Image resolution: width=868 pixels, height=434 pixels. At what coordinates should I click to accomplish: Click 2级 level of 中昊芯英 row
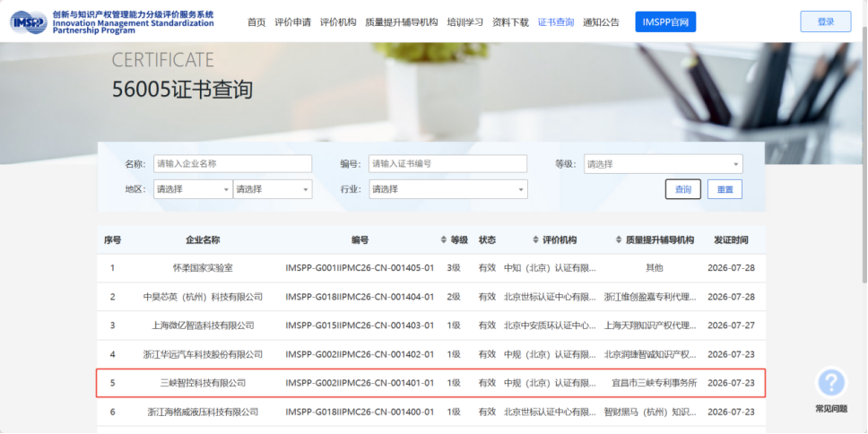click(454, 297)
